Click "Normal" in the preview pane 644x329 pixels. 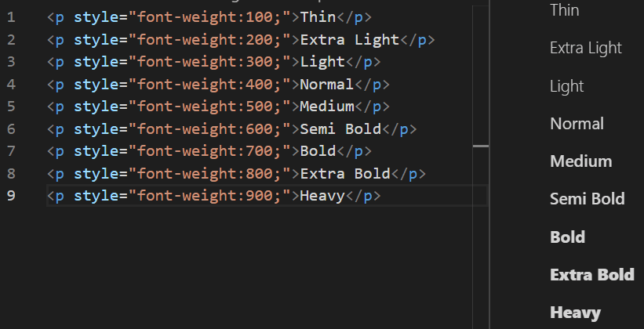577,124
